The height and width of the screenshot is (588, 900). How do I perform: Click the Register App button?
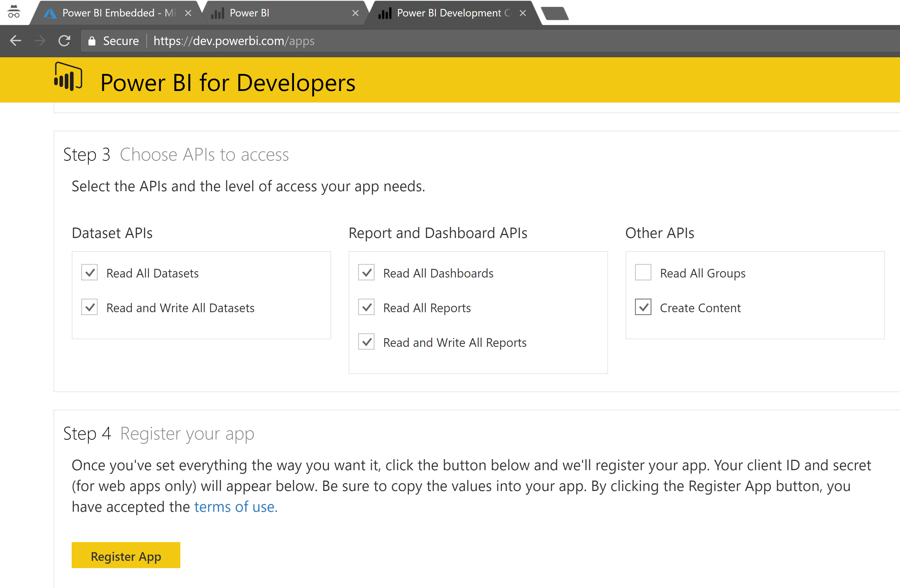pyautogui.click(x=126, y=555)
